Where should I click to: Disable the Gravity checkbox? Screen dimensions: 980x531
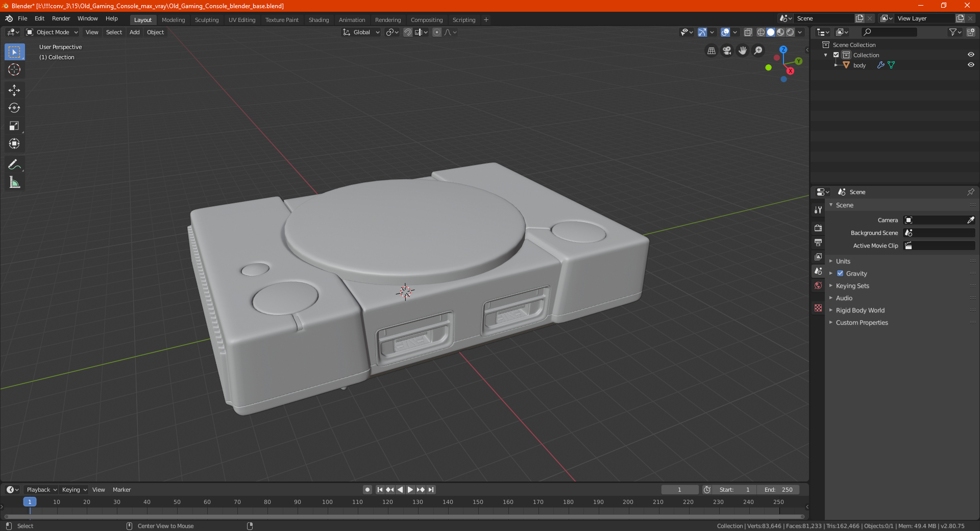click(840, 273)
